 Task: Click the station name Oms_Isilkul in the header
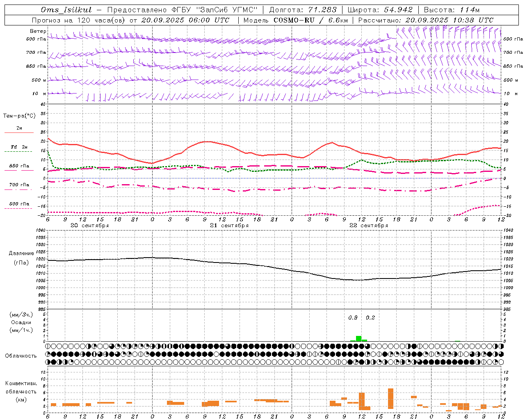(66, 10)
